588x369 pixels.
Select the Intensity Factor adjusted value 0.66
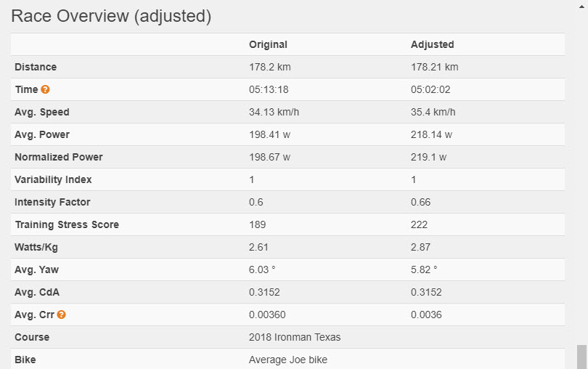tap(420, 202)
